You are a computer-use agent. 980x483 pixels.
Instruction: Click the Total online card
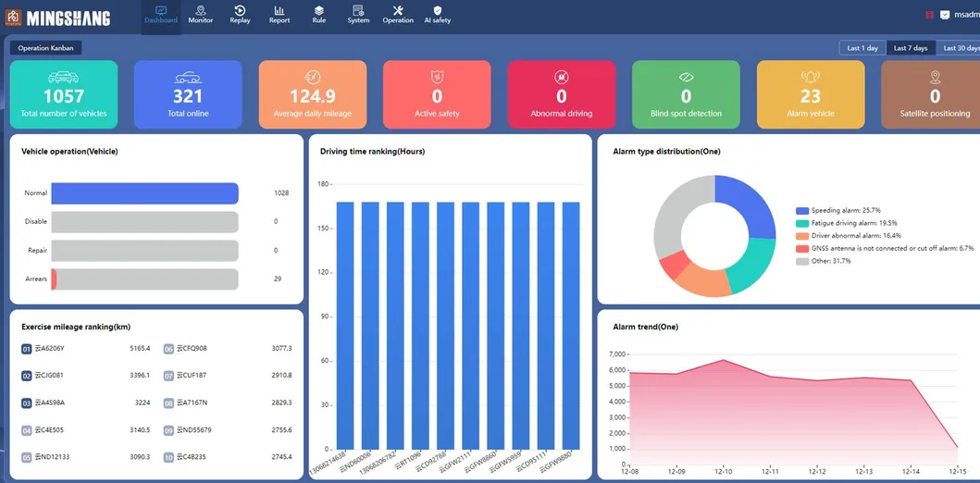point(188,94)
